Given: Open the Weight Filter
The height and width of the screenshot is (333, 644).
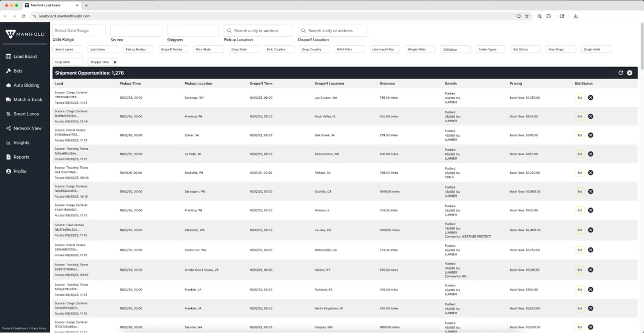Looking at the screenshot, I should coord(420,49).
